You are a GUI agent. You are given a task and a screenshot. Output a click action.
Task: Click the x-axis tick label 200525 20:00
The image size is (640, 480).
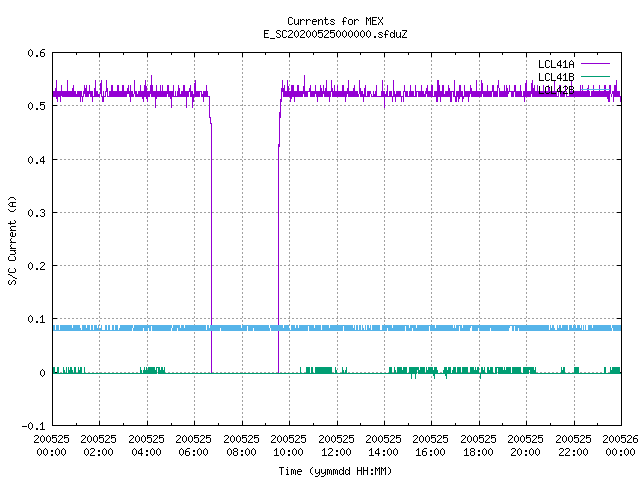525,445
